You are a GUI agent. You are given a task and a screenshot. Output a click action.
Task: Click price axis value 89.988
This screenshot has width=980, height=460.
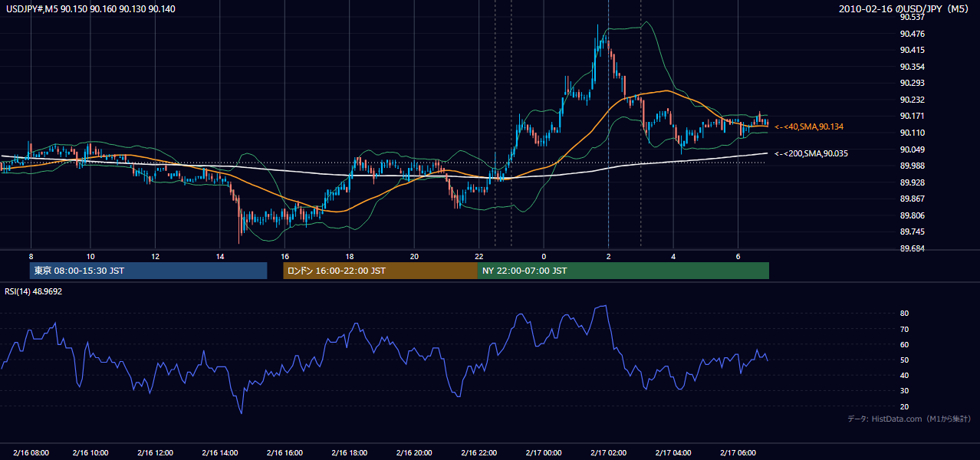click(x=911, y=166)
